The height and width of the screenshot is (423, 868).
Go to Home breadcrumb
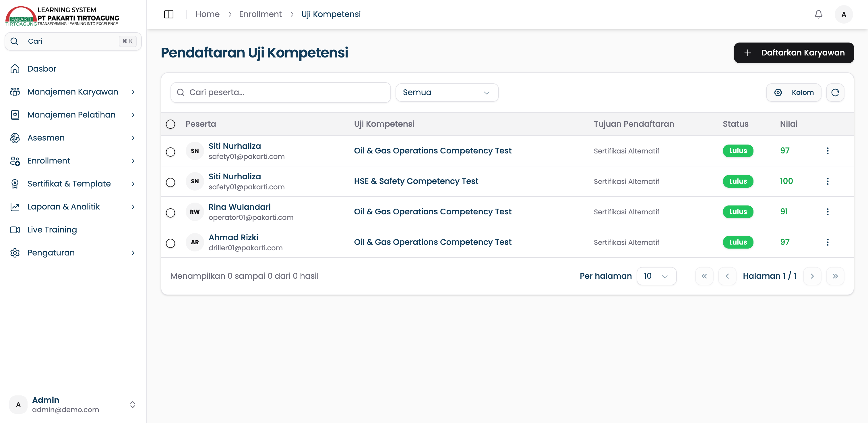pyautogui.click(x=207, y=14)
